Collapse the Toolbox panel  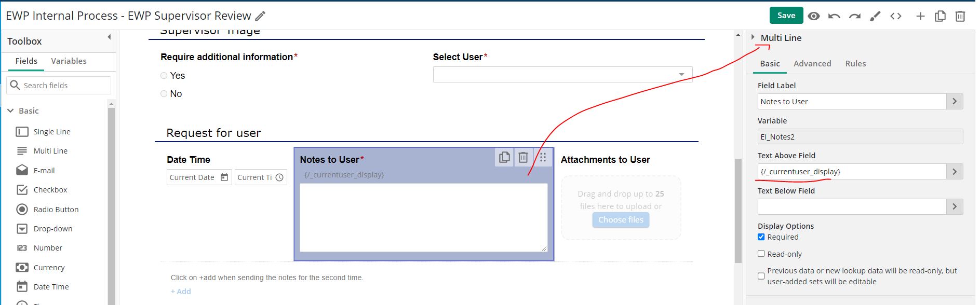coord(109,37)
